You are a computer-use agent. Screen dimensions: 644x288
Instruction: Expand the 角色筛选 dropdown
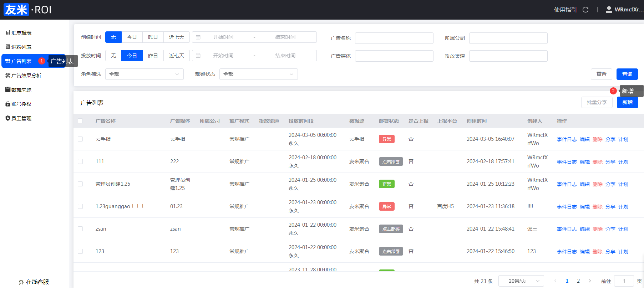(144, 74)
